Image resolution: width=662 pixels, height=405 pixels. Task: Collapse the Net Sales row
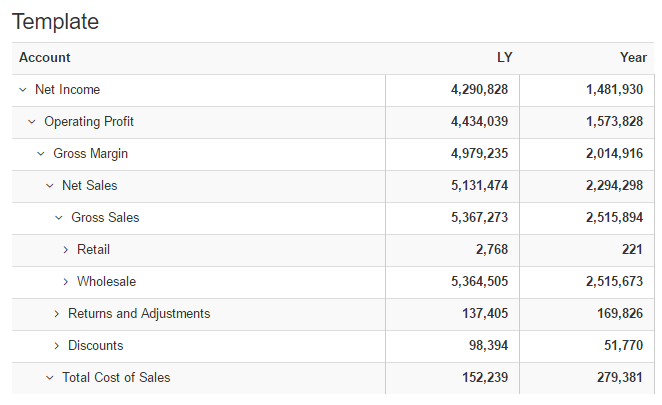coord(49,186)
